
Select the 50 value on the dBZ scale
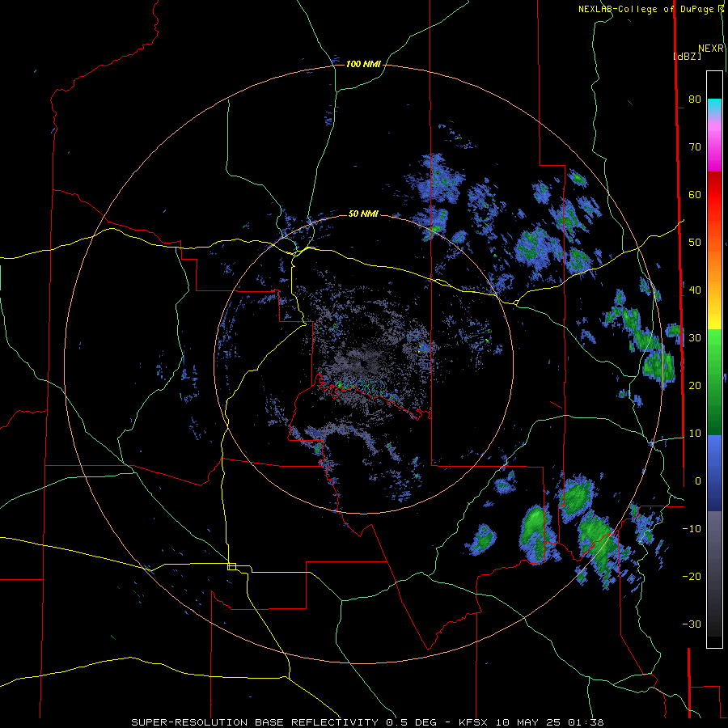(x=695, y=243)
